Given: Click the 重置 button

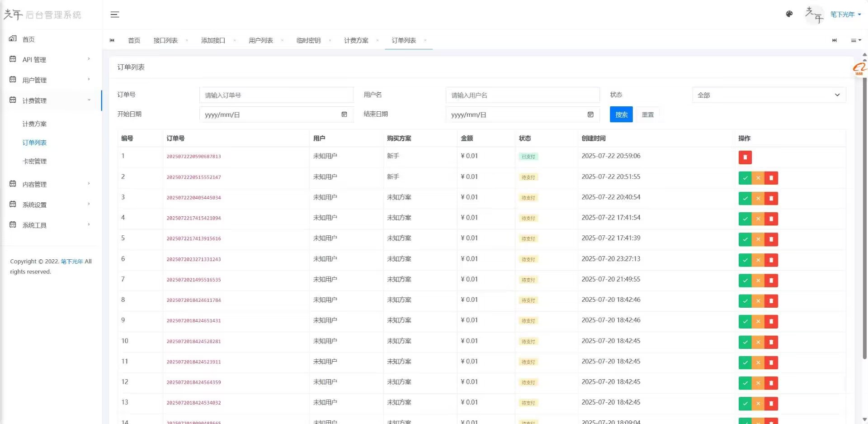Looking at the screenshot, I should click(648, 114).
